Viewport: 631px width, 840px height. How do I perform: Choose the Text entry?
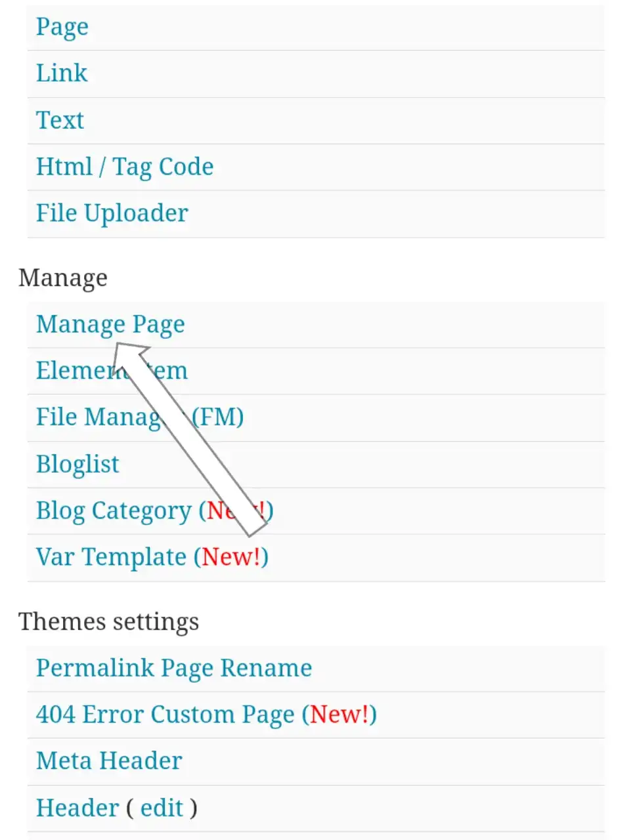coord(60,120)
